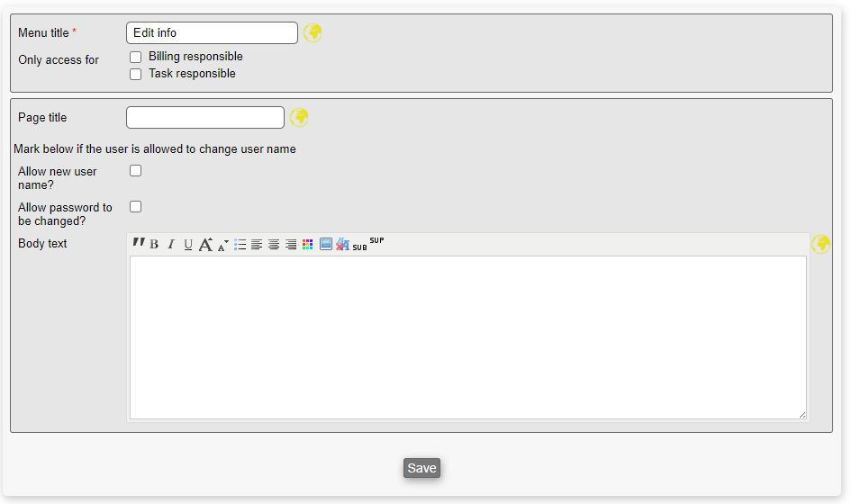Align text right in the editor
The width and height of the screenshot is (852, 504).
point(291,245)
